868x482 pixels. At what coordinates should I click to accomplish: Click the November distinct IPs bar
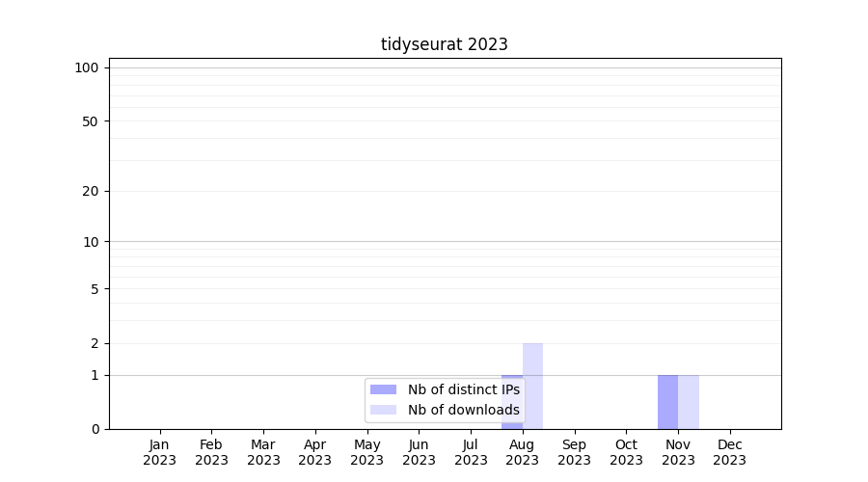(x=667, y=402)
